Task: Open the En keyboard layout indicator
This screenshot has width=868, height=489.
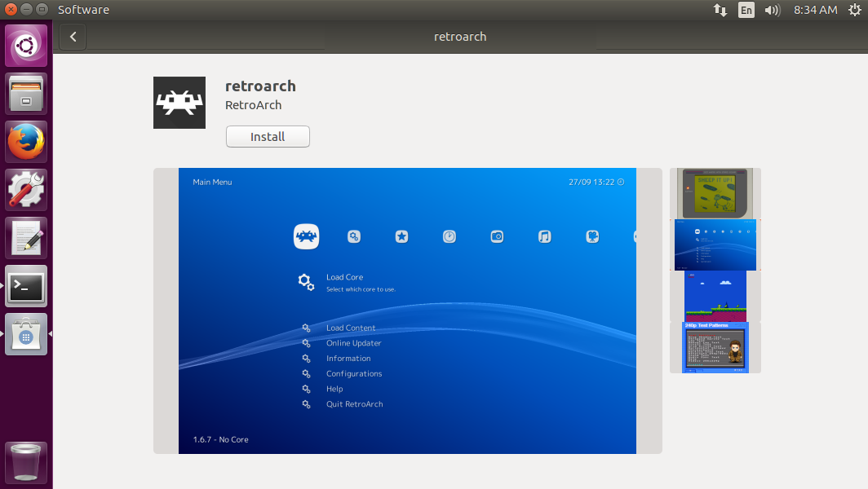Action: pyautogui.click(x=746, y=10)
